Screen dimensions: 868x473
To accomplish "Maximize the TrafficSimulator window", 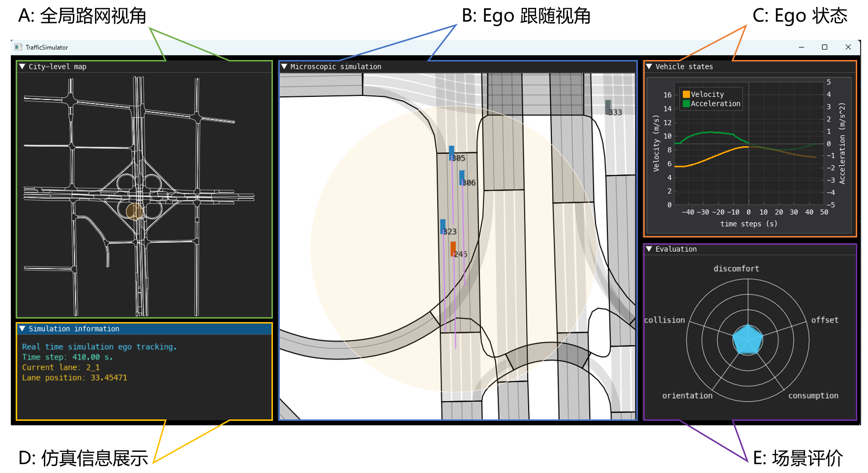I will (825, 47).
